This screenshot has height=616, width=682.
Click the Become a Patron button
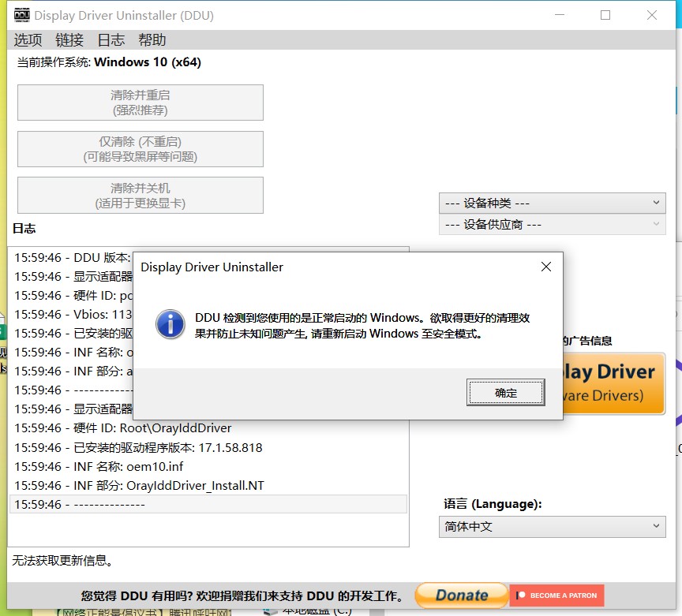click(x=558, y=595)
